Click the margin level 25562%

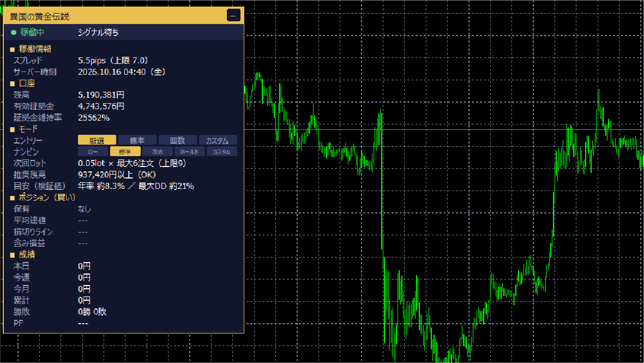click(x=94, y=118)
